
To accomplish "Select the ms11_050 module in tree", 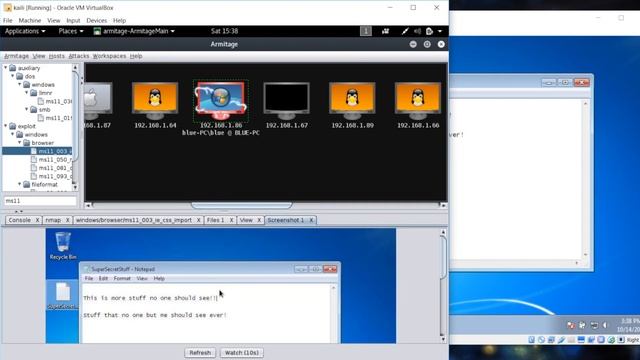I will pyautogui.click(x=51, y=160).
